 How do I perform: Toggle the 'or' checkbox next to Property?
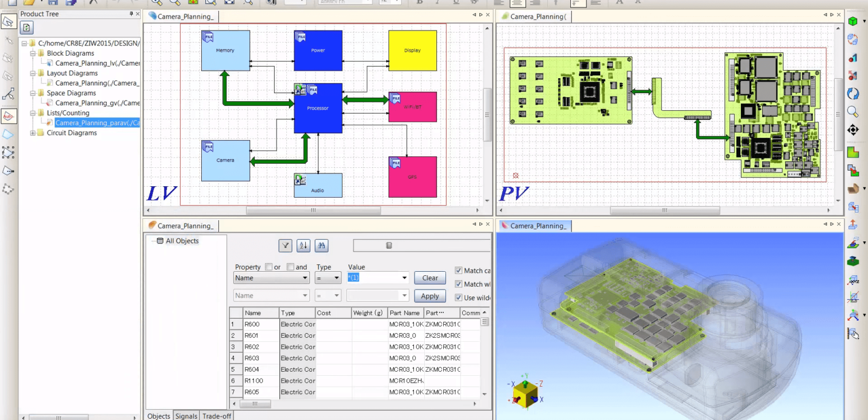[x=268, y=267]
